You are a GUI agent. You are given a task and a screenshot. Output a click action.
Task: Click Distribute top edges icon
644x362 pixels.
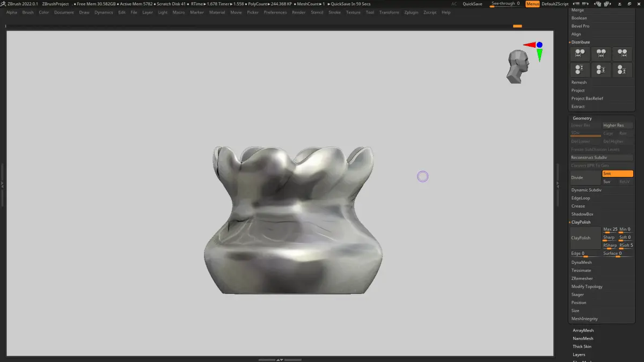(x=580, y=70)
